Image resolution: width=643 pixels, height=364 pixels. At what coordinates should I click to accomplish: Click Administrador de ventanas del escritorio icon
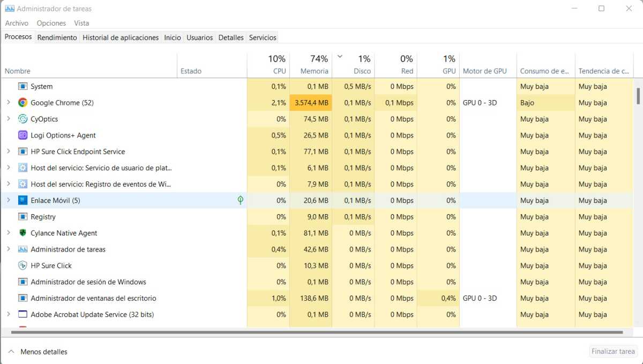(23, 298)
